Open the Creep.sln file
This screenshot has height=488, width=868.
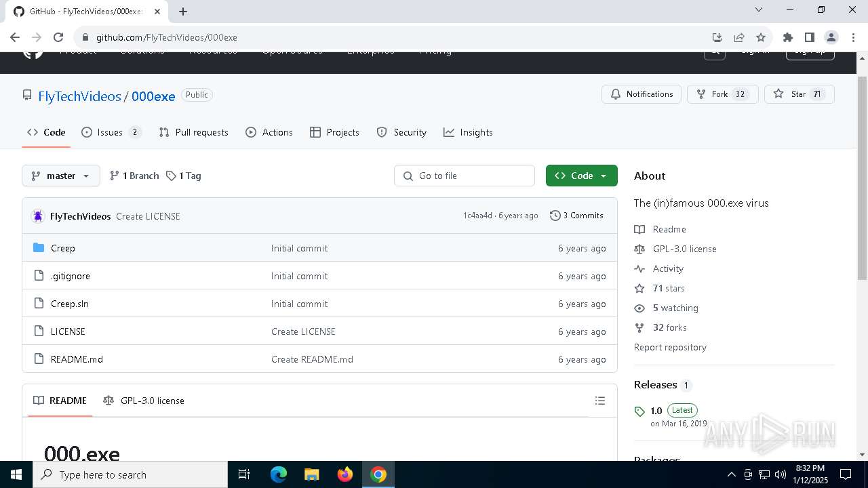point(70,304)
